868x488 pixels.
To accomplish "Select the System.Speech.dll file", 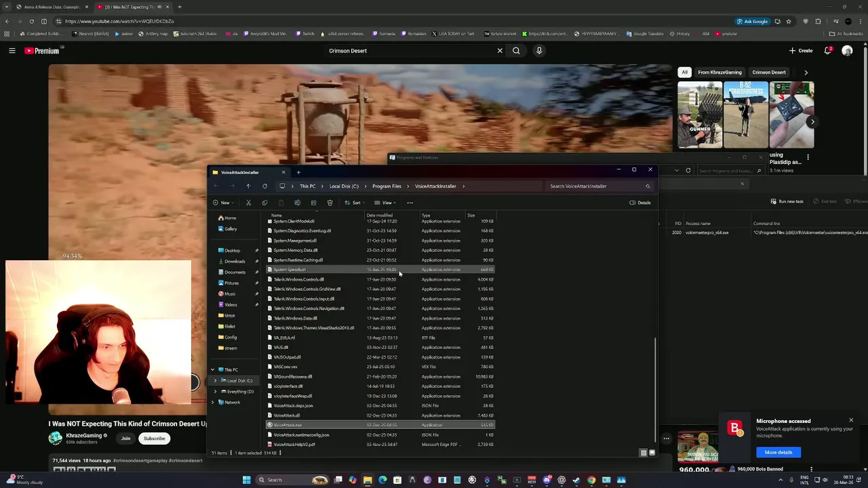I will 380,270.
